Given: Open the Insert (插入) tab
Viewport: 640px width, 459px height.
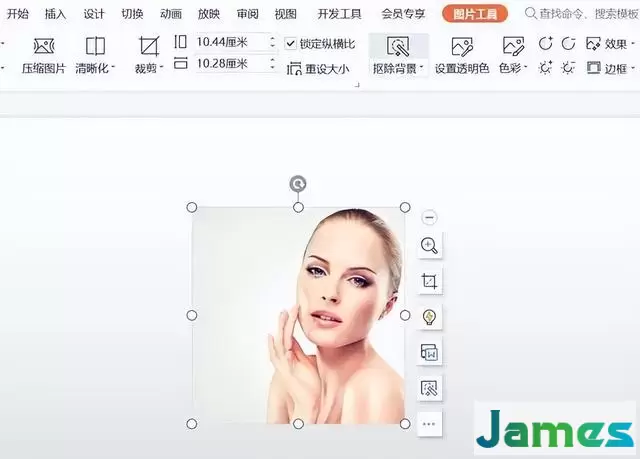Looking at the screenshot, I should tap(56, 14).
